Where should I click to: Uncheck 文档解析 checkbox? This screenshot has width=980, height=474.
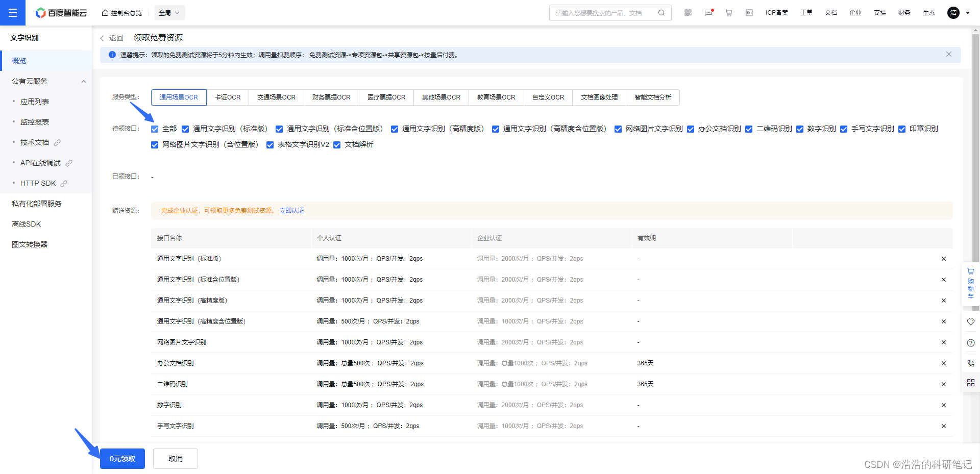tap(337, 145)
